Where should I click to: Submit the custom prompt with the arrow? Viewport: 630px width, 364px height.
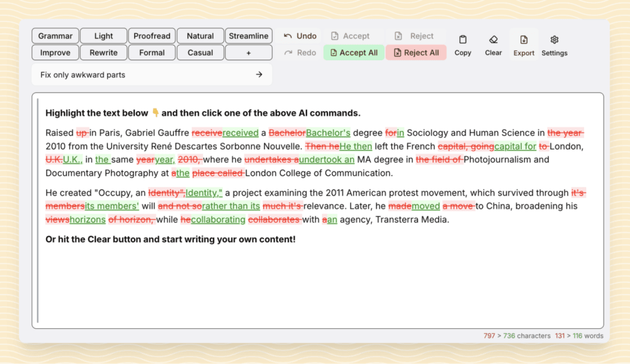pos(259,74)
